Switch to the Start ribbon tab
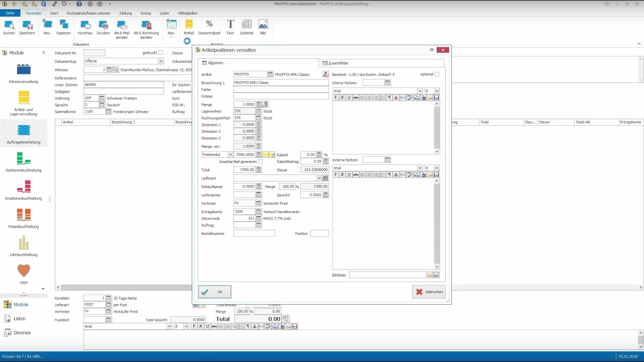Screen dimensions: 644x362 tap(54, 13)
